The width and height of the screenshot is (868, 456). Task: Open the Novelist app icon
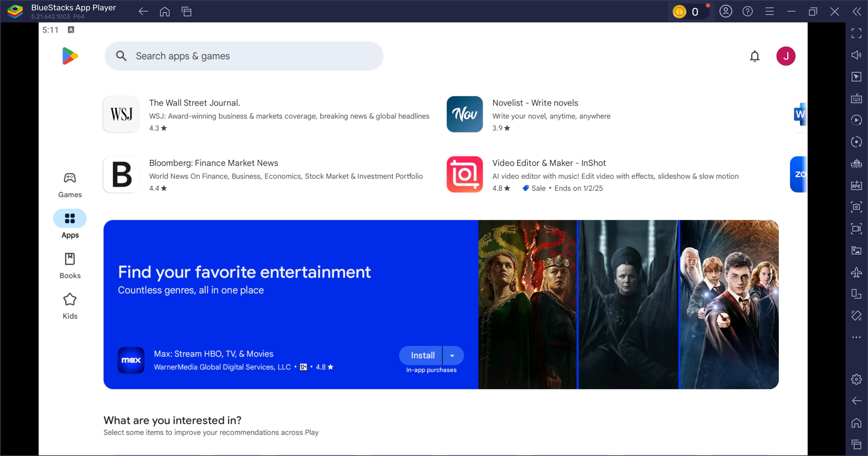(x=464, y=114)
